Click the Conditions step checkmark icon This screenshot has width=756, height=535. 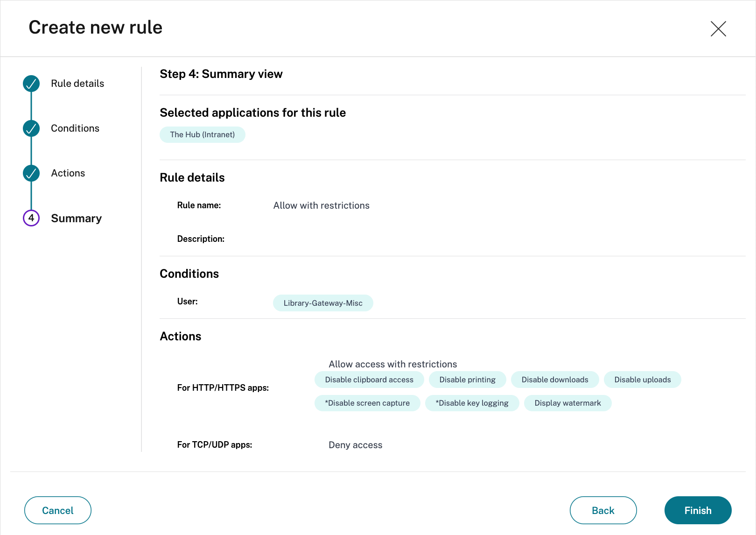(31, 128)
